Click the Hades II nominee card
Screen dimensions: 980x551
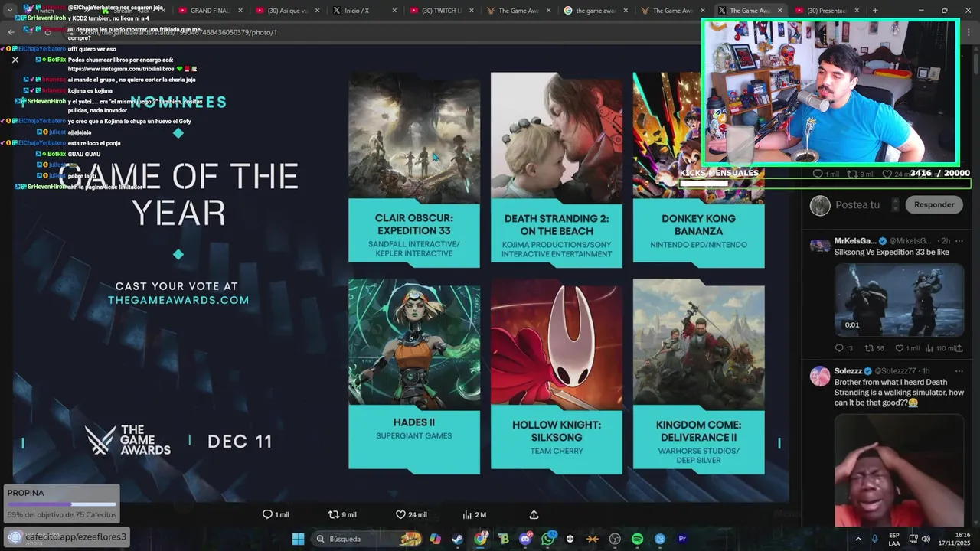click(414, 377)
